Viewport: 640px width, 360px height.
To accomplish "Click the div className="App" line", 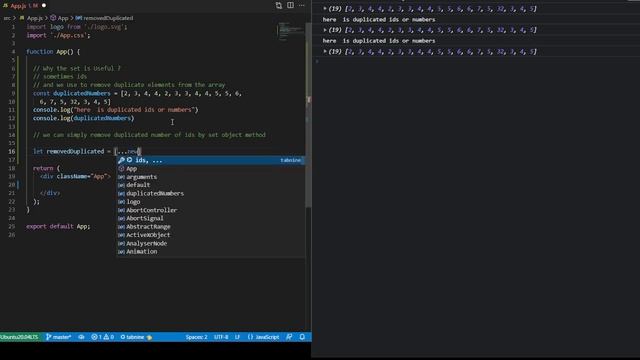I will (x=76, y=176).
